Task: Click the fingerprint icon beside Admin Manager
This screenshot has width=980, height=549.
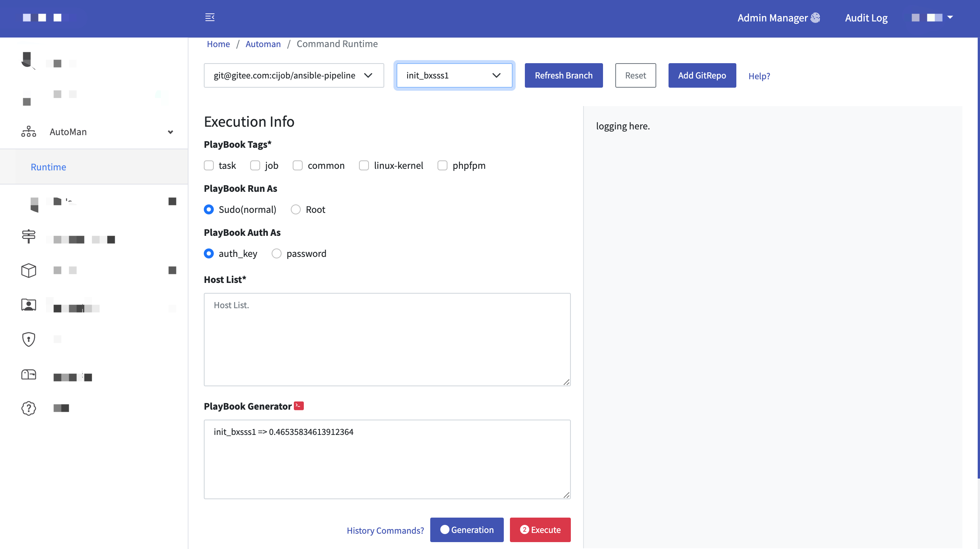Action: tap(815, 18)
